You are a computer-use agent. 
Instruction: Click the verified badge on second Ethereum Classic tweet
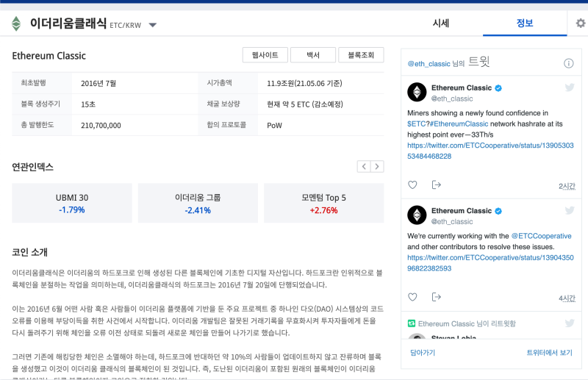[x=498, y=211]
